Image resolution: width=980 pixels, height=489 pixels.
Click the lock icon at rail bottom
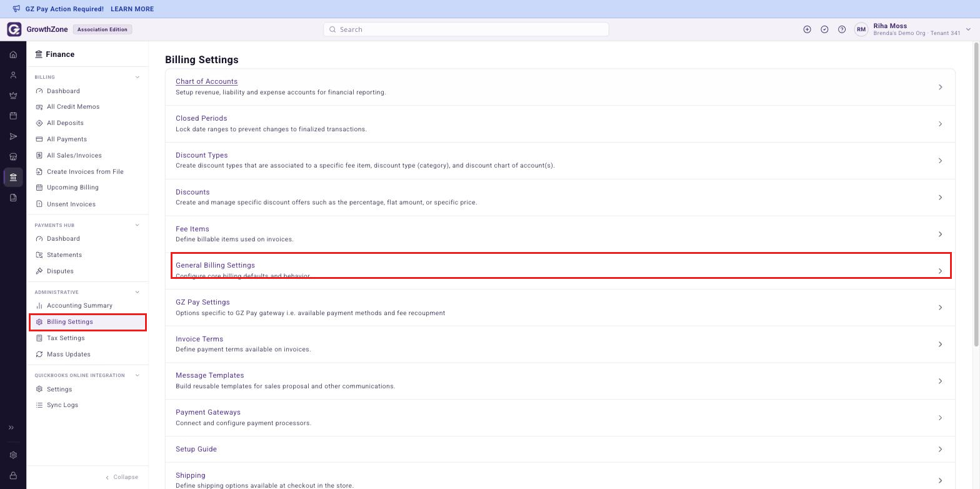click(13, 476)
